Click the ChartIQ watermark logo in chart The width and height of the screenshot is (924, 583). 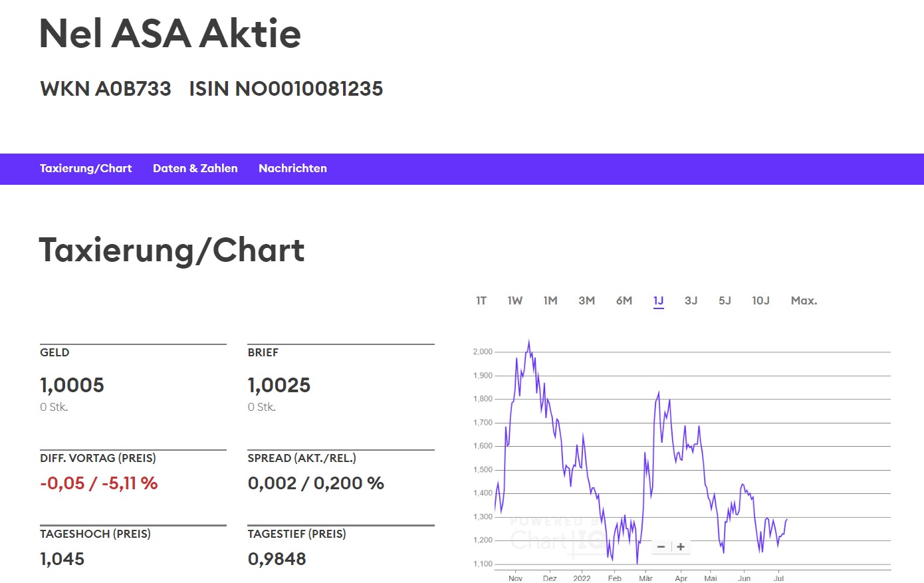[x=557, y=536]
